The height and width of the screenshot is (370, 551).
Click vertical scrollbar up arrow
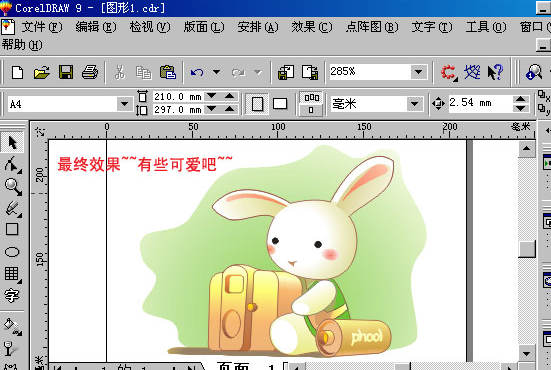point(526,148)
